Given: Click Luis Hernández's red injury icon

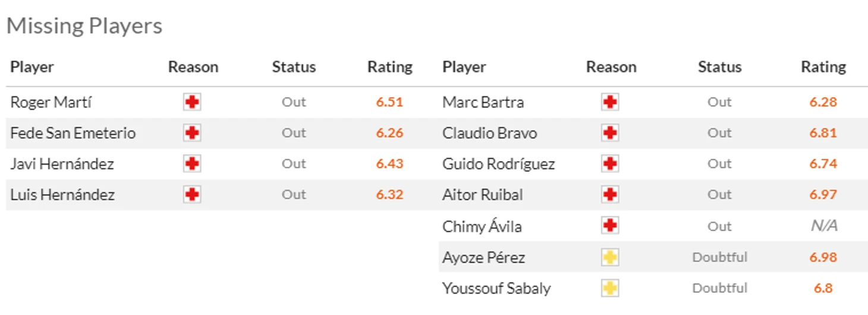Looking at the screenshot, I should tap(191, 195).
